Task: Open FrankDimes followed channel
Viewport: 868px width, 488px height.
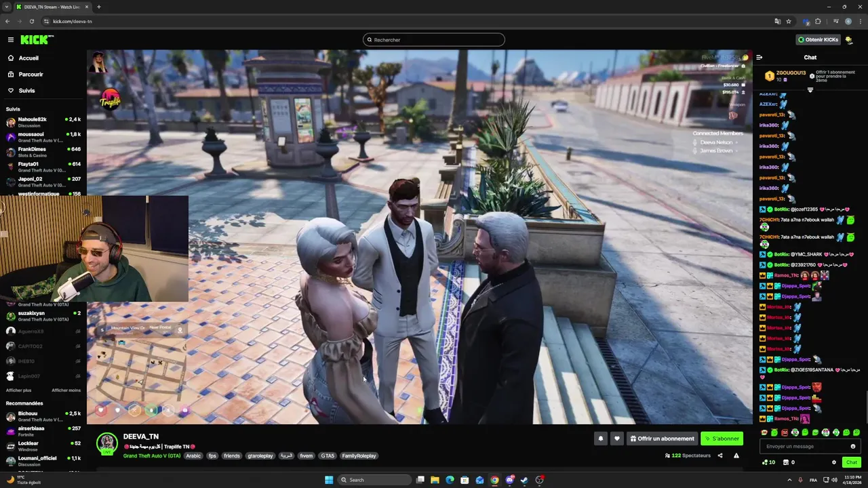Action: pyautogui.click(x=42, y=152)
